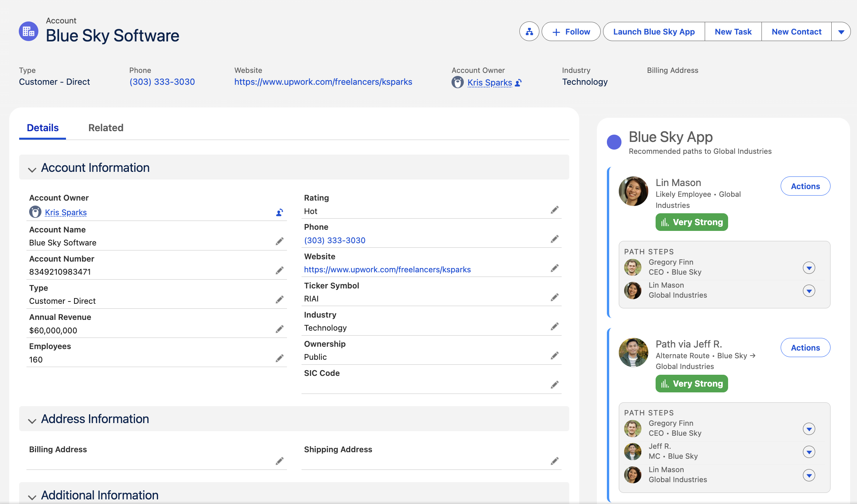The image size is (857, 504).
Task: Click Lin Mason's profile photo
Action: click(x=633, y=191)
